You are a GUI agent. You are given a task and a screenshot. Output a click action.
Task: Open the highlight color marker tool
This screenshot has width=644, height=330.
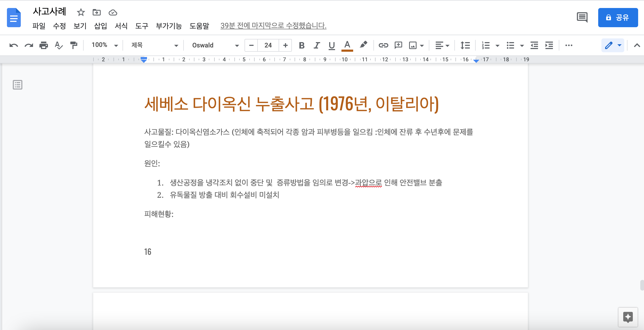(363, 45)
